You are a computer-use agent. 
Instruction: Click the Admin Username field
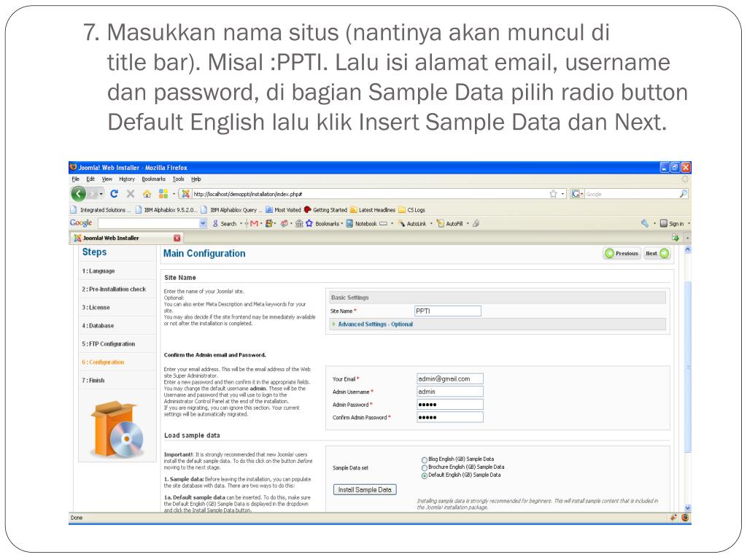pyautogui.click(x=449, y=392)
